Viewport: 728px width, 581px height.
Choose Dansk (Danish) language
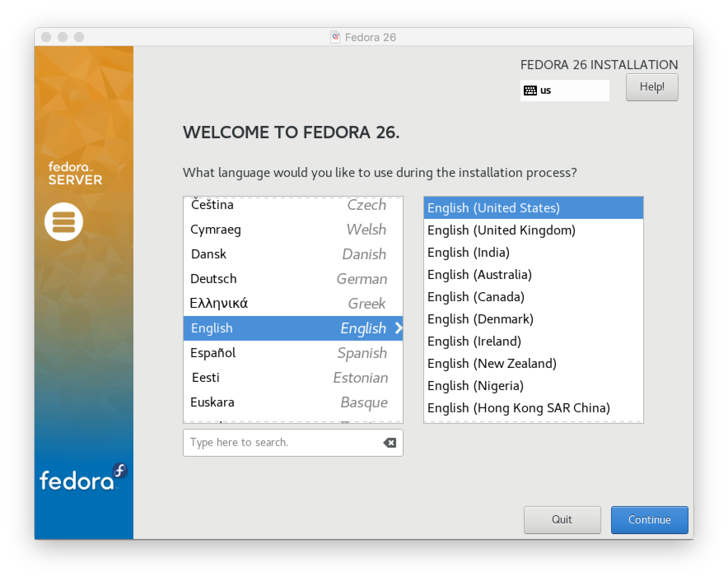click(x=293, y=254)
